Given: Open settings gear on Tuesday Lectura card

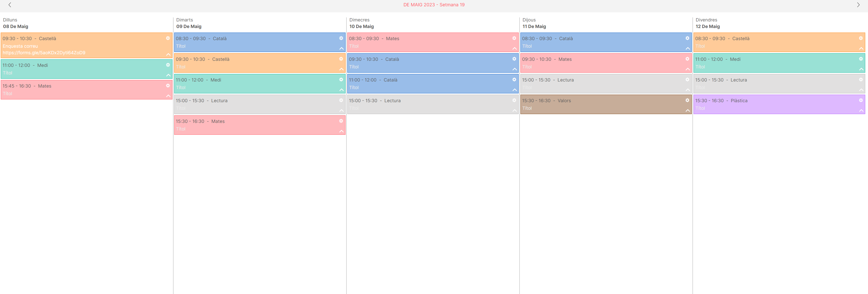Looking at the screenshot, I should pyautogui.click(x=341, y=100).
